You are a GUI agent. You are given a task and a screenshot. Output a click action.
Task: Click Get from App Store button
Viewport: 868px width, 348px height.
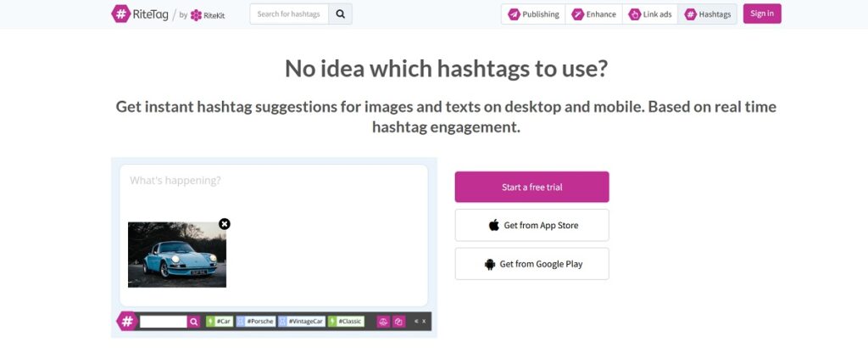(x=531, y=225)
